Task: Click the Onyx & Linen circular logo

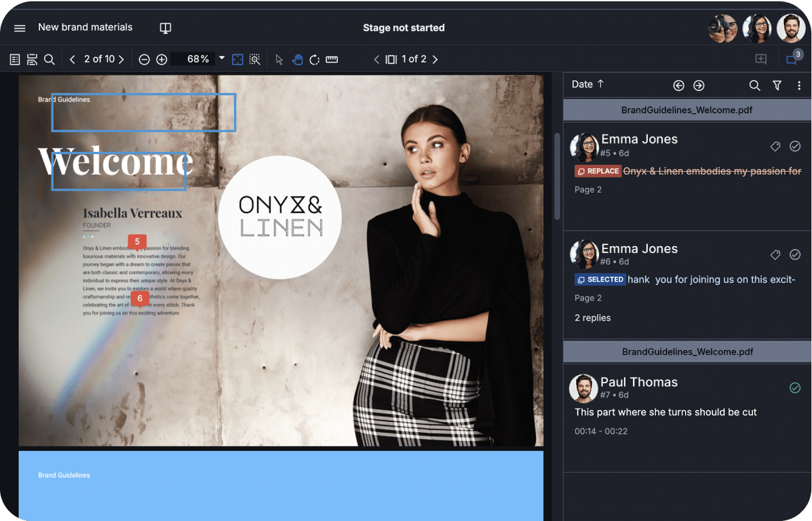Action: (280, 217)
